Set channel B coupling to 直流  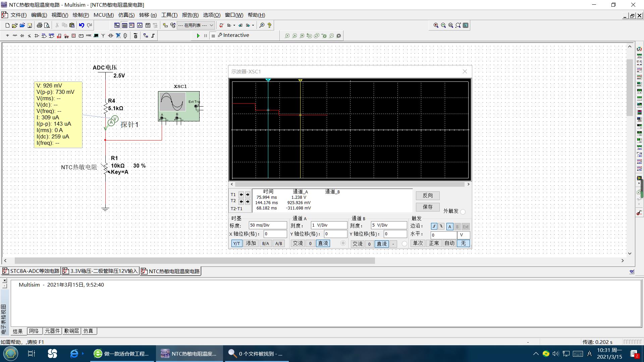click(382, 244)
